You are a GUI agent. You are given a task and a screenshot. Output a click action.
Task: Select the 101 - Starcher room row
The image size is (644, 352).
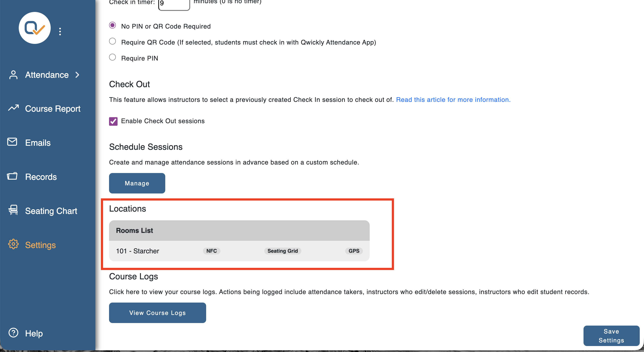pyautogui.click(x=239, y=251)
